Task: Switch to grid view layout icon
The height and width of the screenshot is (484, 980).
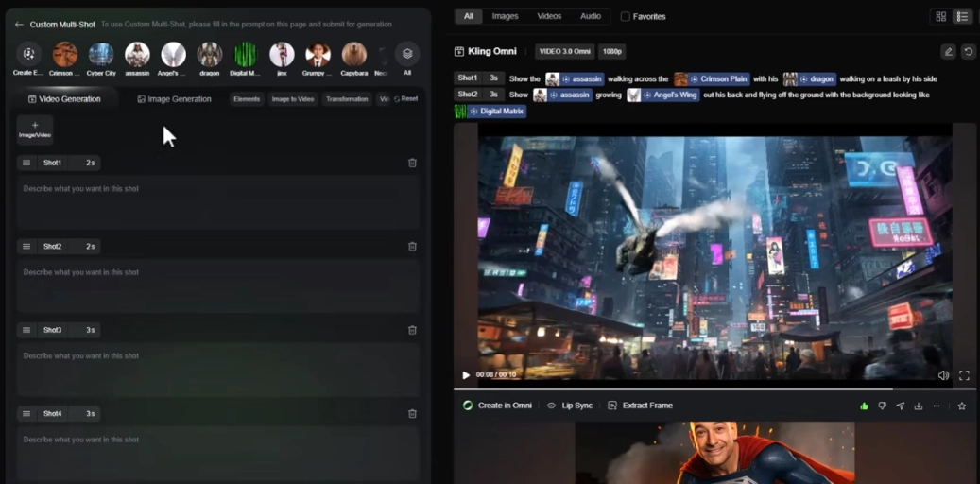Action: pyautogui.click(x=940, y=16)
